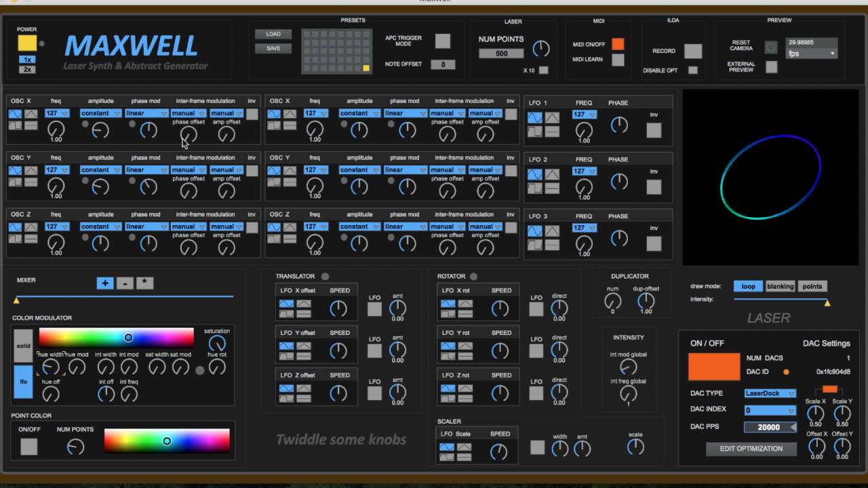Click the laser intensity slider
This screenshot has height=488, width=868.
(781, 300)
